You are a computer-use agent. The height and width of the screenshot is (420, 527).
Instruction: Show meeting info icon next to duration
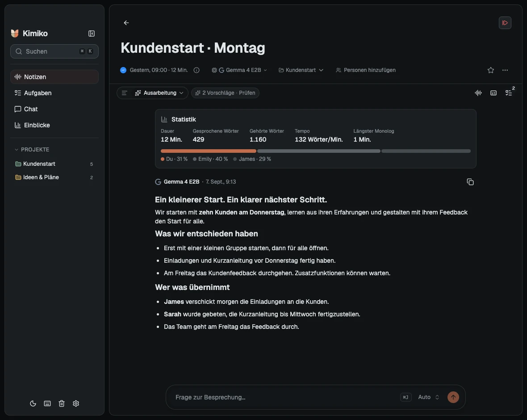tap(197, 70)
